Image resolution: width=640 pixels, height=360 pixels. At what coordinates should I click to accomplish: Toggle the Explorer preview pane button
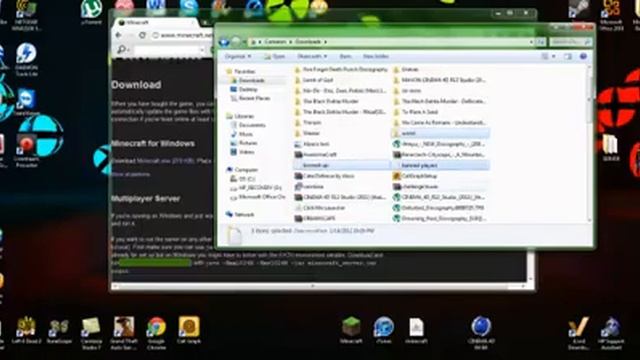[x=568, y=56]
